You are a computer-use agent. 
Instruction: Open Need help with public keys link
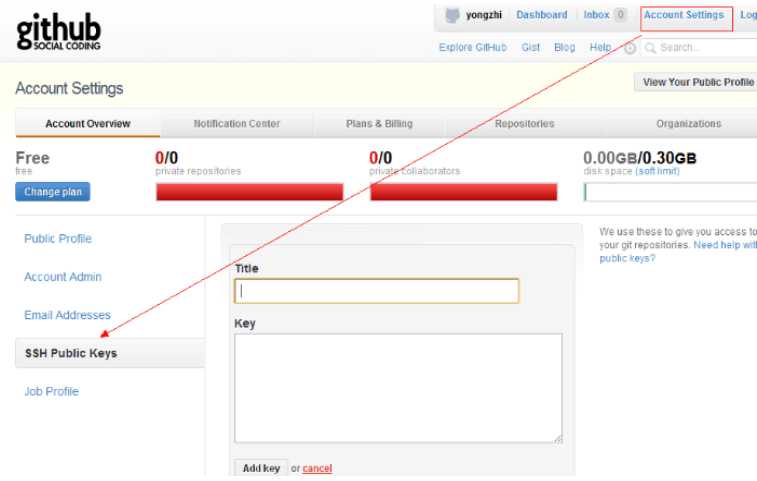click(676, 252)
